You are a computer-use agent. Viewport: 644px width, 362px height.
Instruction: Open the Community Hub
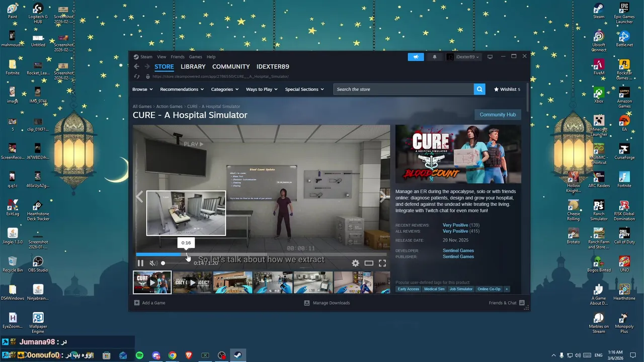pyautogui.click(x=498, y=115)
